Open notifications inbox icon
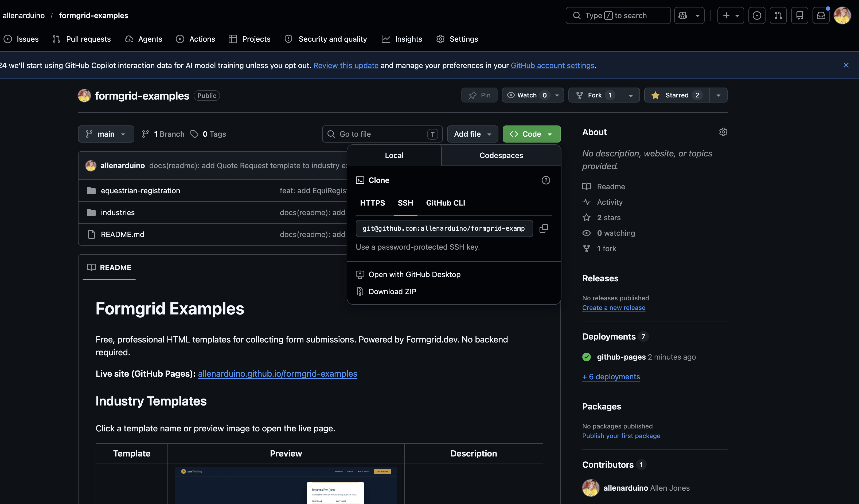The width and height of the screenshot is (859, 504). point(821,16)
